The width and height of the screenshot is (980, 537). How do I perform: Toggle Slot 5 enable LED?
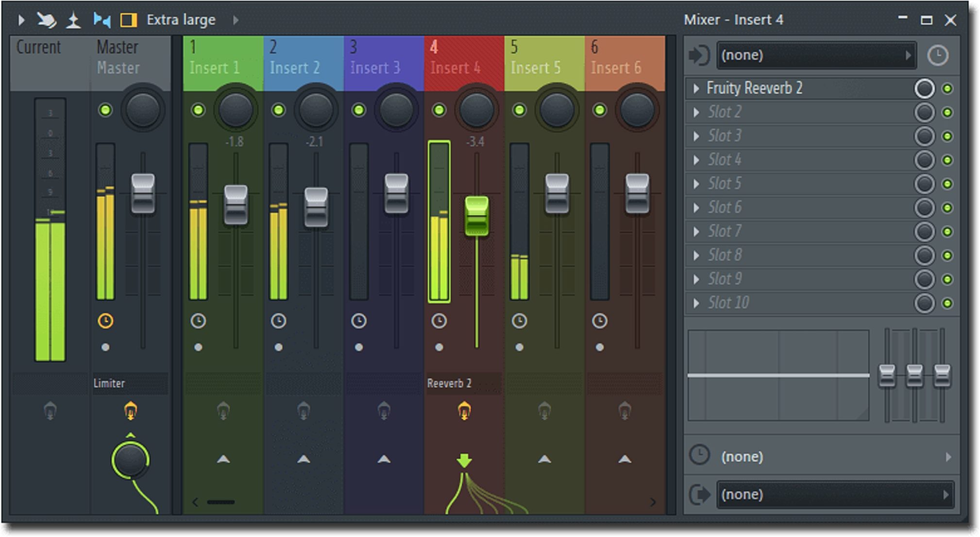[x=947, y=184]
